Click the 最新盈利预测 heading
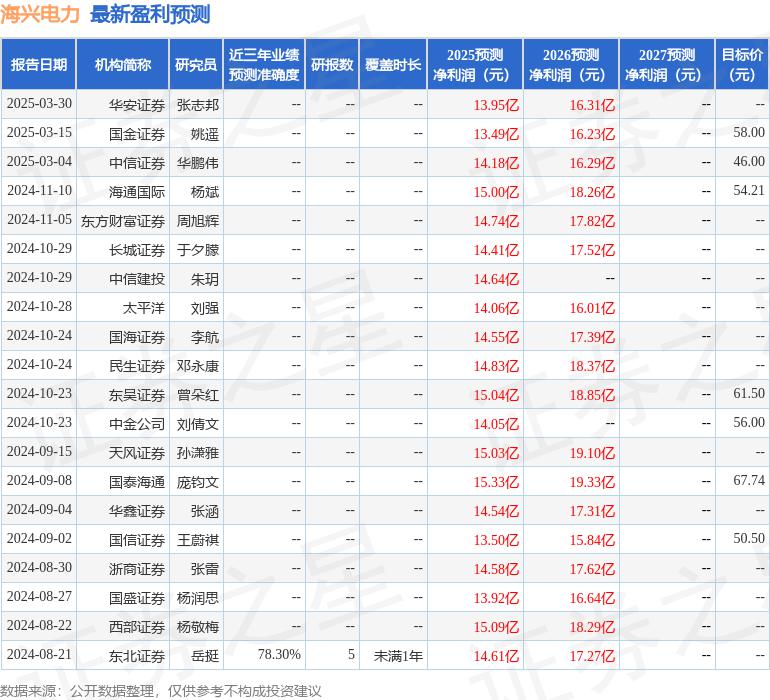This screenshot has height=700, width=770. coord(150,14)
